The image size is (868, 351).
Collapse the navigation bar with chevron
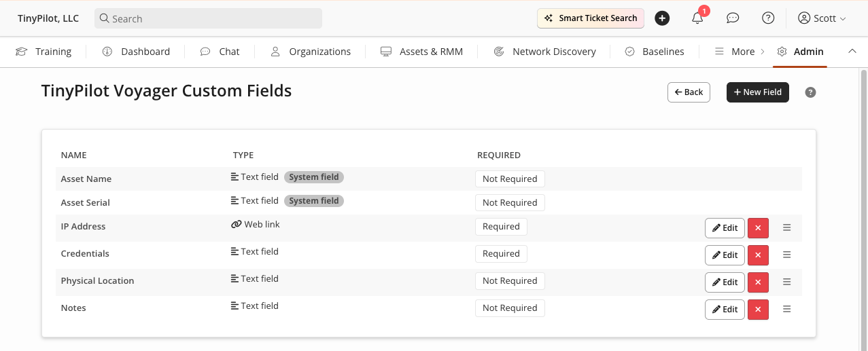click(852, 52)
